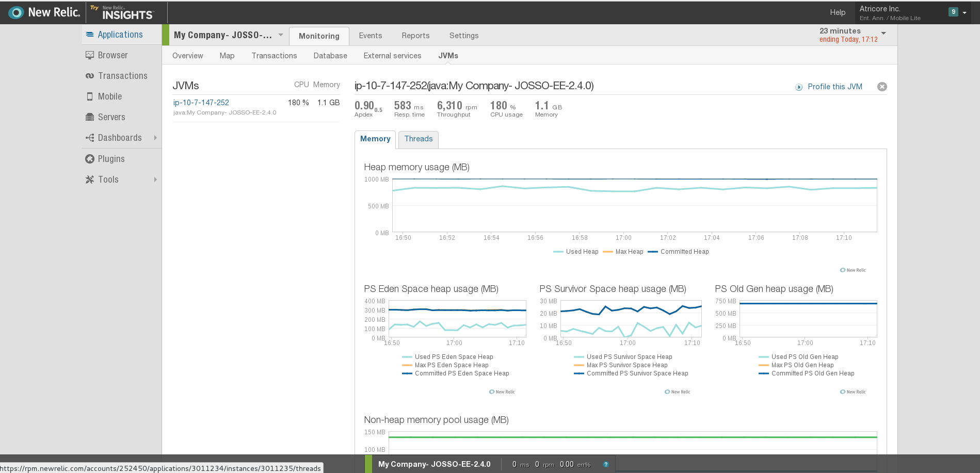Click the Servers sidebar label
The image size is (980, 473).
click(111, 117)
